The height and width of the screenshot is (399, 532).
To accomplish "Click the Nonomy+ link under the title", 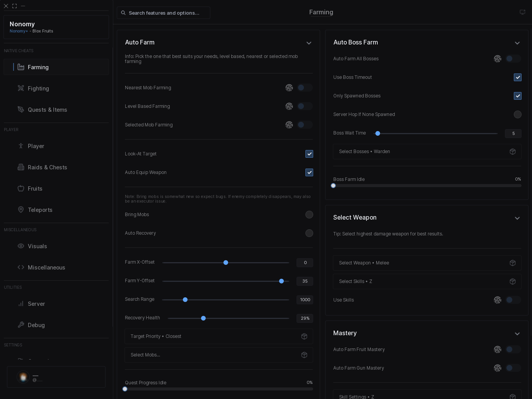I will [19, 31].
